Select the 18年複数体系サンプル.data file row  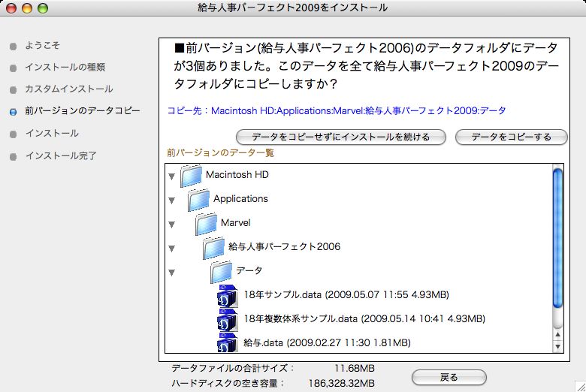364,318
